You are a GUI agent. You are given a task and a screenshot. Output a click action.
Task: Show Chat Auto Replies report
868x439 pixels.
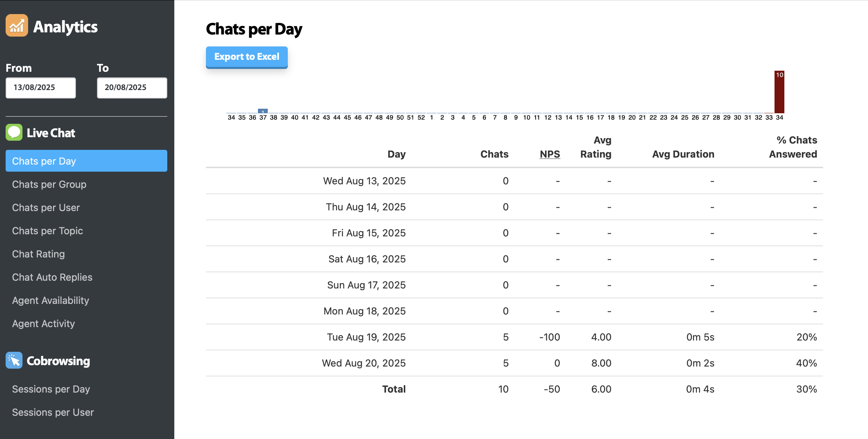(52, 277)
